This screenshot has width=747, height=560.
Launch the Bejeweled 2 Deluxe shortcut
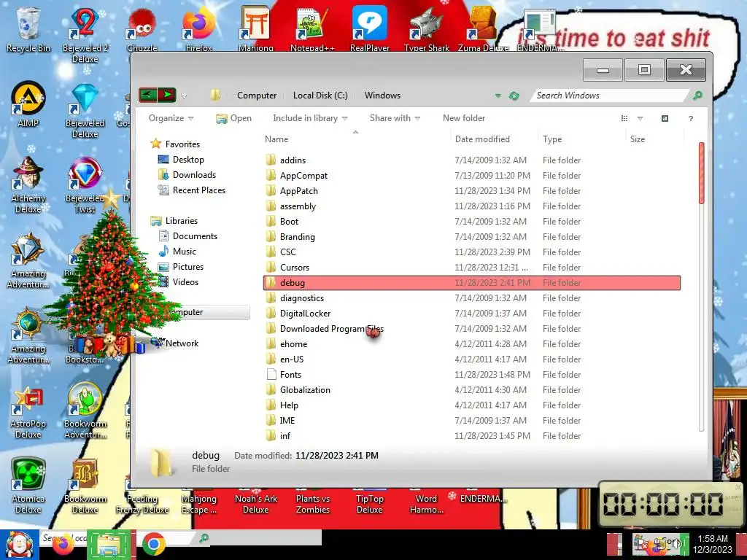[x=85, y=34]
